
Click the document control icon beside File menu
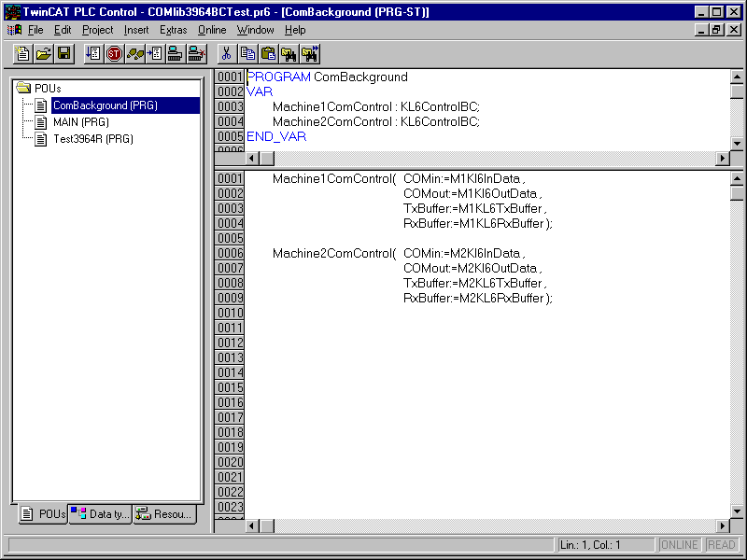pos(14,30)
